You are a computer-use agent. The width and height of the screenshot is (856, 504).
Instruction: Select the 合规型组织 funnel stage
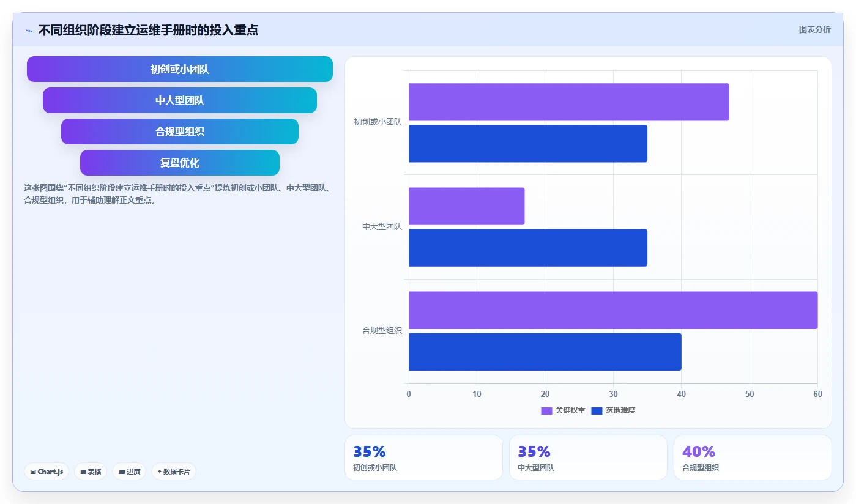180,132
